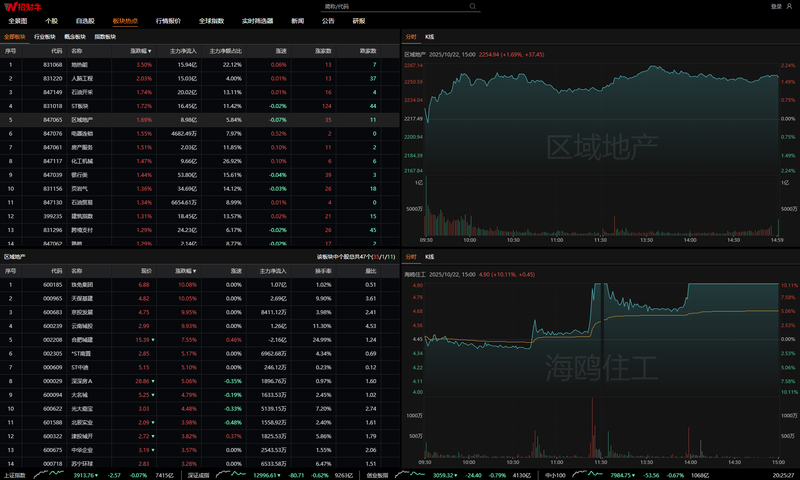800x480 pixels.
Task: Switch lower chart to the K线 tab
Action: click(430, 257)
